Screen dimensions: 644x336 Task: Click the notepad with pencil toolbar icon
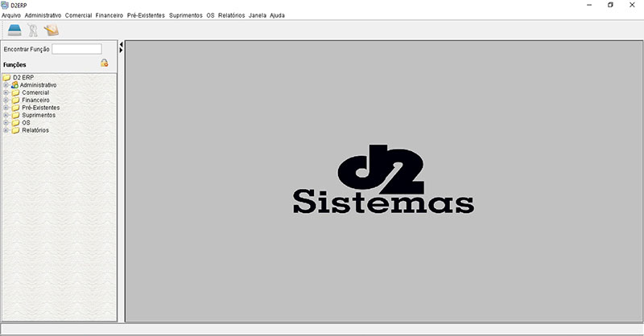pyautogui.click(x=52, y=31)
